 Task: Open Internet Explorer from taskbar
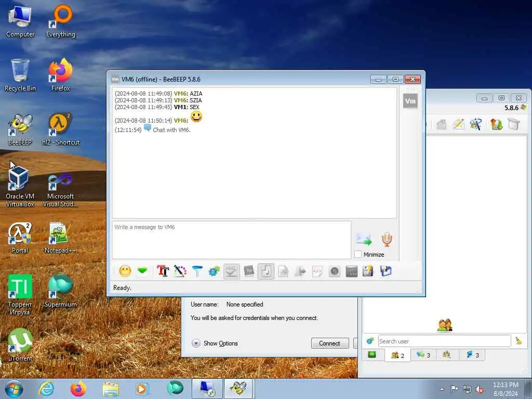click(46, 389)
